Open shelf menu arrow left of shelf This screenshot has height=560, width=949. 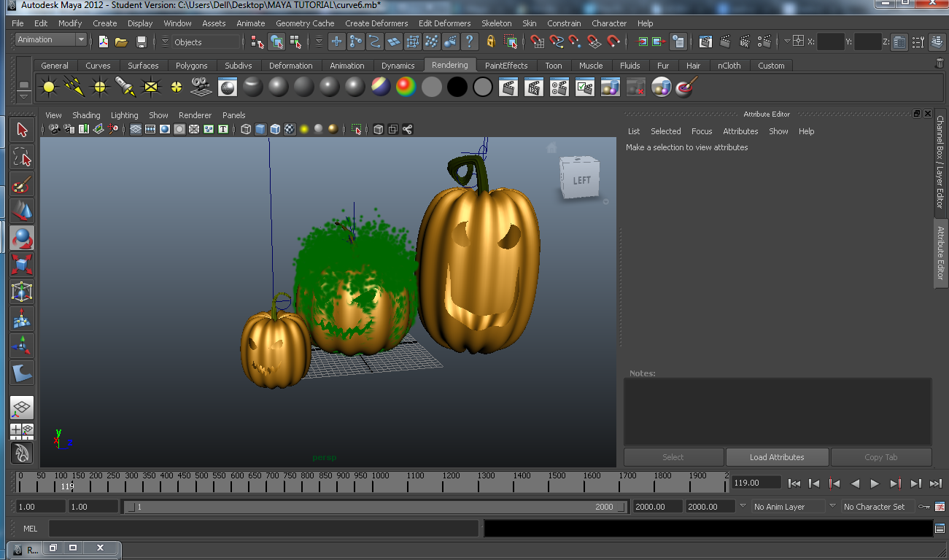[24, 96]
